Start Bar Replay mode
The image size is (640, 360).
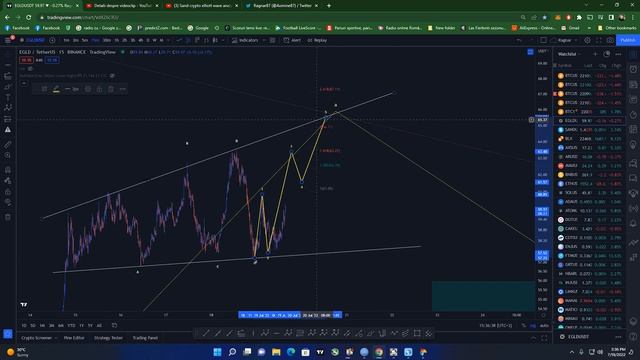(x=317, y=40)
